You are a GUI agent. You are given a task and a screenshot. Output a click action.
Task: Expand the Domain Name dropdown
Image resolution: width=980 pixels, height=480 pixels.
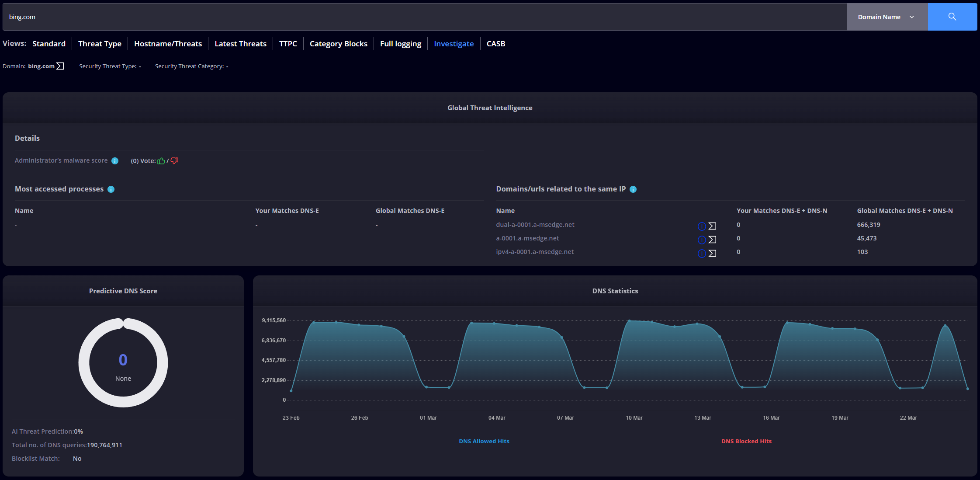887,17
